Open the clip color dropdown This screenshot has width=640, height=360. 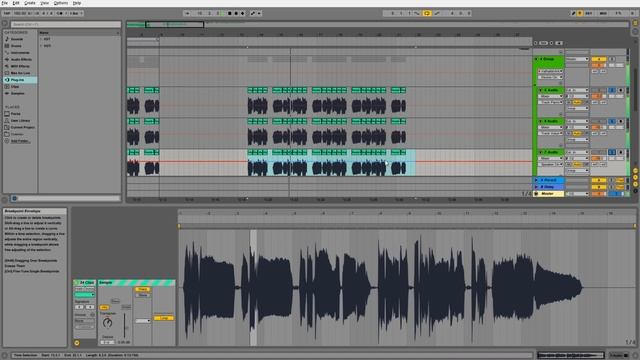(x=84, y=294)
